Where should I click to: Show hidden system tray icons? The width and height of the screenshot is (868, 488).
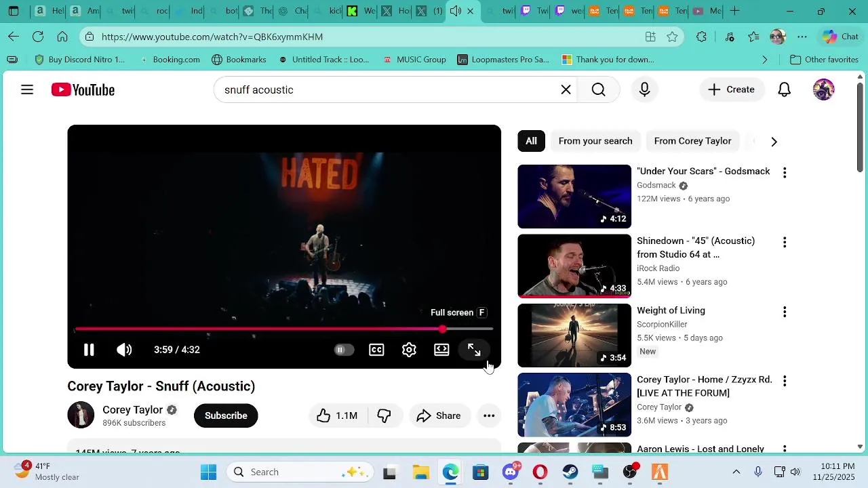pos(736,472)
